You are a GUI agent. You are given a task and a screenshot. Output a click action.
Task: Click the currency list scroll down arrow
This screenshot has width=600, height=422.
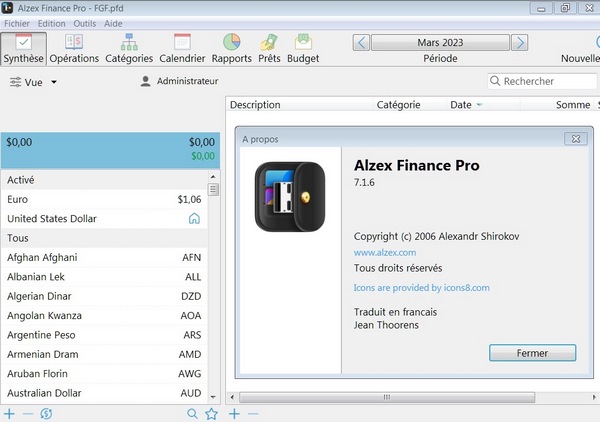coord(213,397)
